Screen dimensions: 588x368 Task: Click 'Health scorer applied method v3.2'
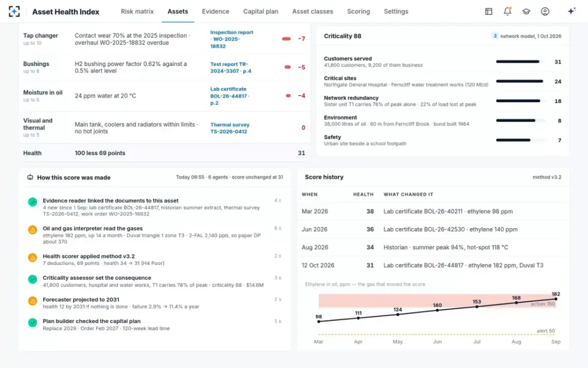click(x=89, y=256)
